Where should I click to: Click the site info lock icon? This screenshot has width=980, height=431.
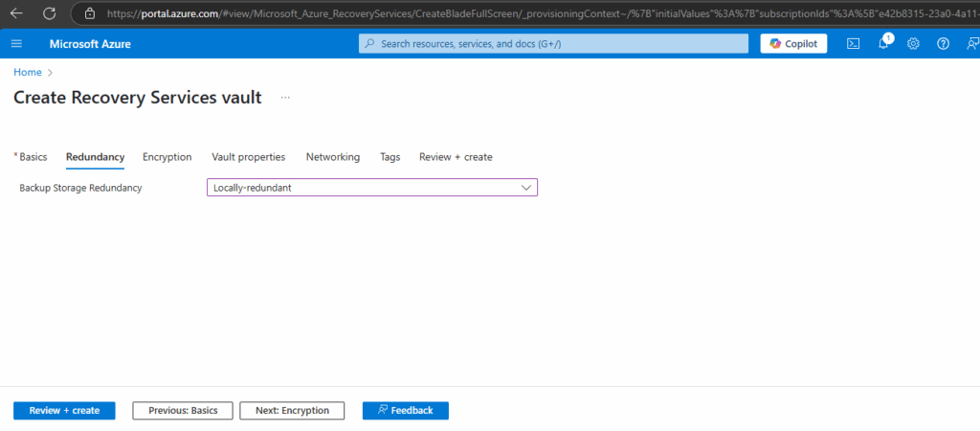(x=89, y=13)
